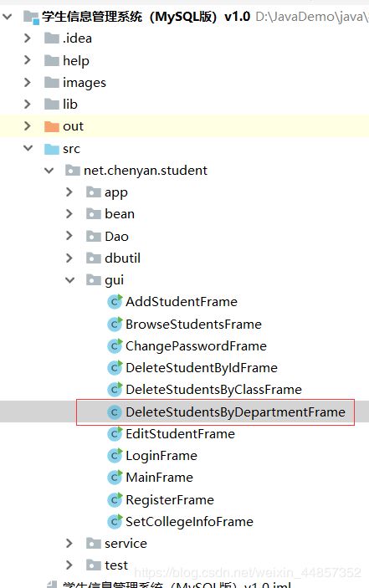The height and width of the screenshot is (588, 369).
Task: Collapse the src folder chevron
Action: (x=28, y=148)
